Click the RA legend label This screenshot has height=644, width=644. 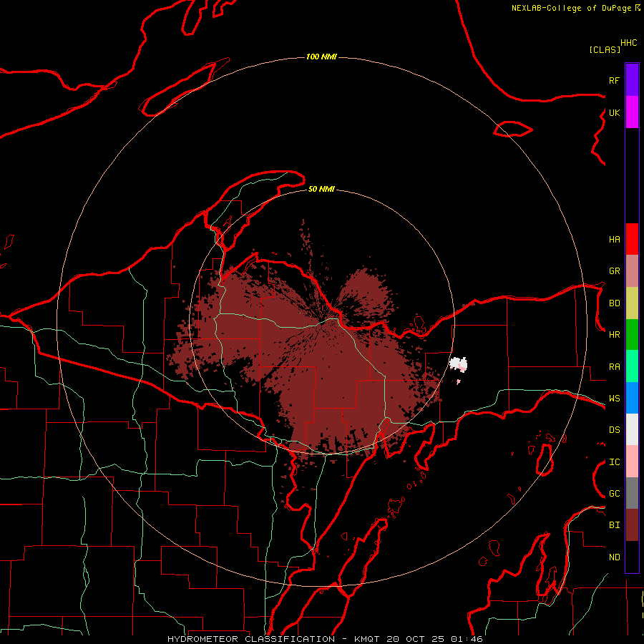(615, 367)
